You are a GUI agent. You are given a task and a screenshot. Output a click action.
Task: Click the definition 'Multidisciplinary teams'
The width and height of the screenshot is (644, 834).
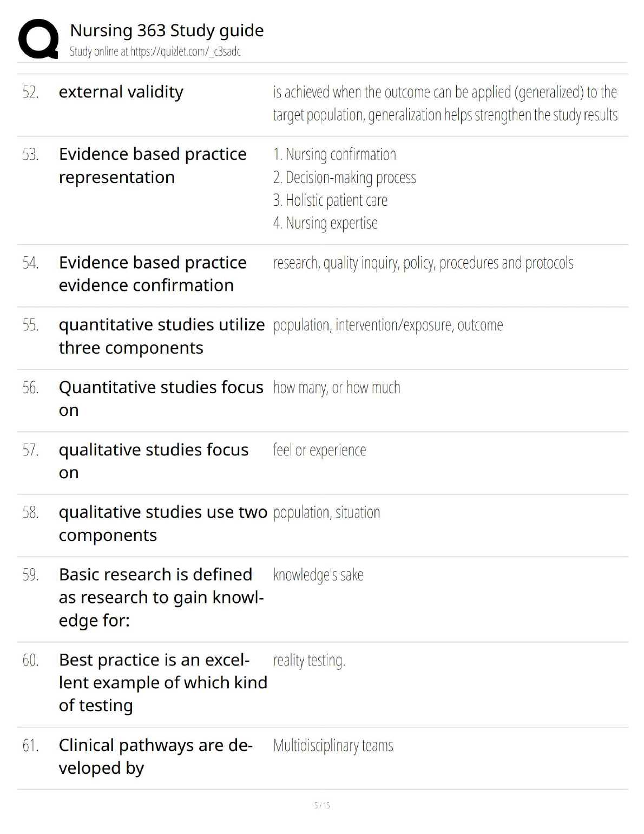(333, 746)
